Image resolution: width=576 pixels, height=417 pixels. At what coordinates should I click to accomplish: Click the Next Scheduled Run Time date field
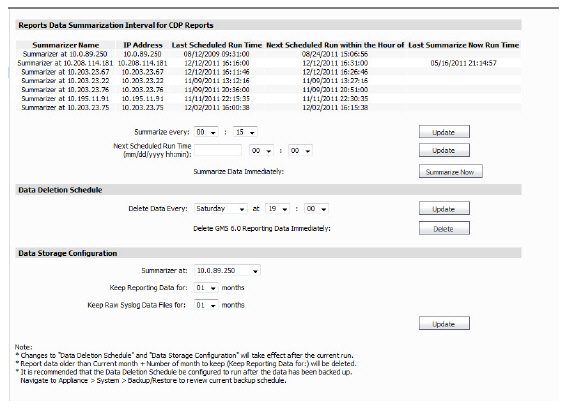pos(218,151)
